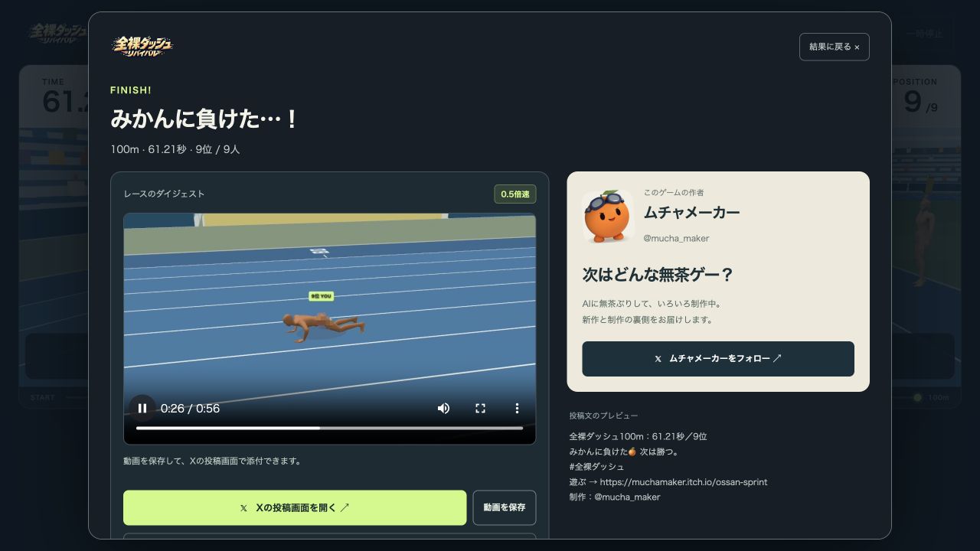
Task: Enter video fullscreen mode
Action: point(480,408)
